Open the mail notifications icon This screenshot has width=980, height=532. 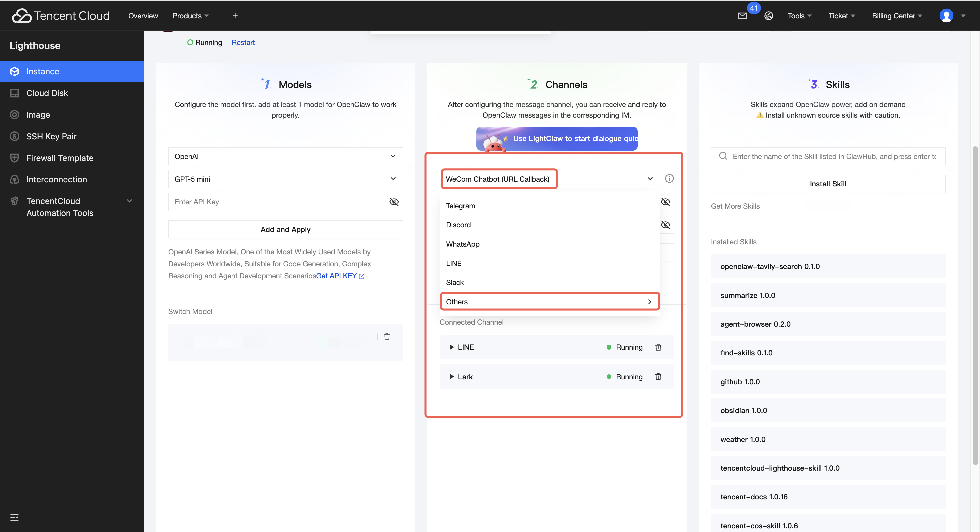pyautogui.click(x=742, y=16)
